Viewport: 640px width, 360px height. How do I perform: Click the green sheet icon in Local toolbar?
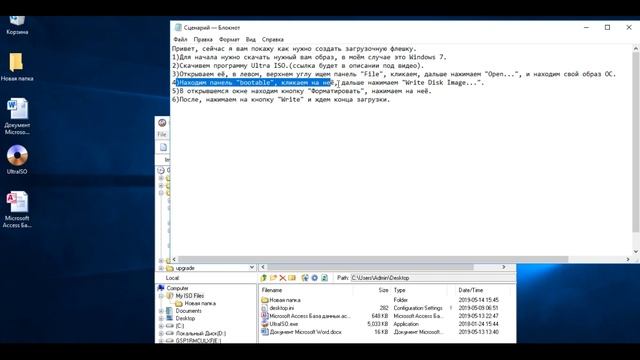pos(324,278)
